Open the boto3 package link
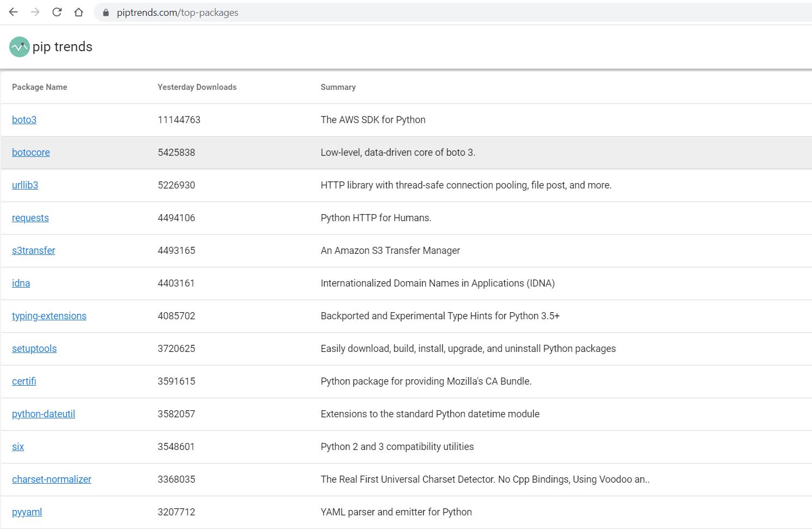812x529 pixels. pyautogui.click(x=24, y=120)
